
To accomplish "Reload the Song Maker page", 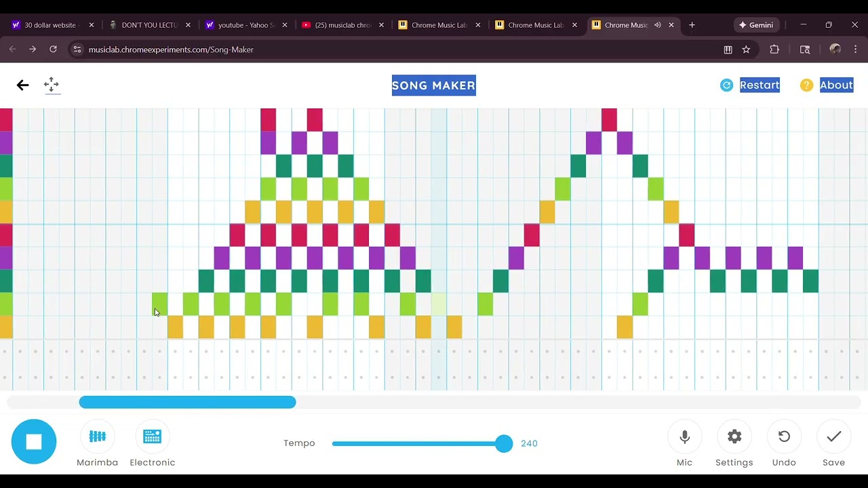I will [x=53, y=49].
